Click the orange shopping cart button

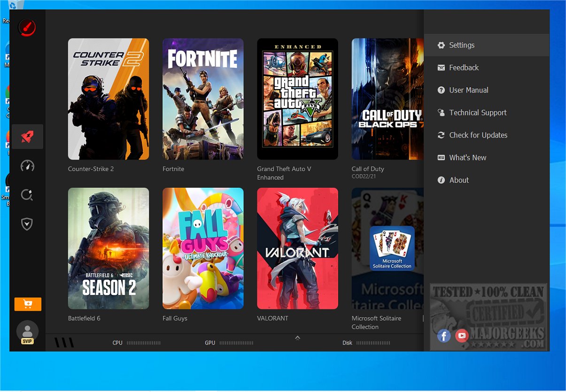pyautogui.click(x=28, y=304)
